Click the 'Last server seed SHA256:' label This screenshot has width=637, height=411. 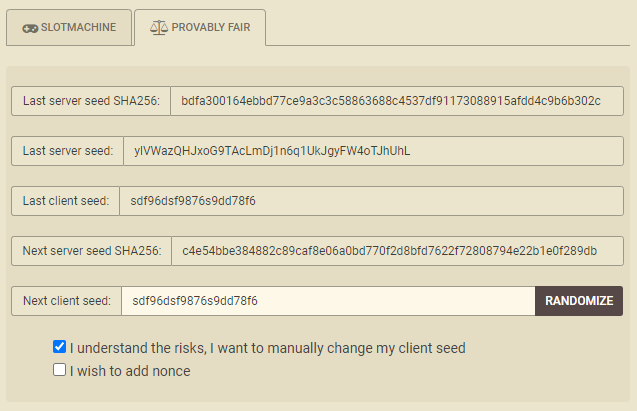pyautogui.click(x=91, y=101)
